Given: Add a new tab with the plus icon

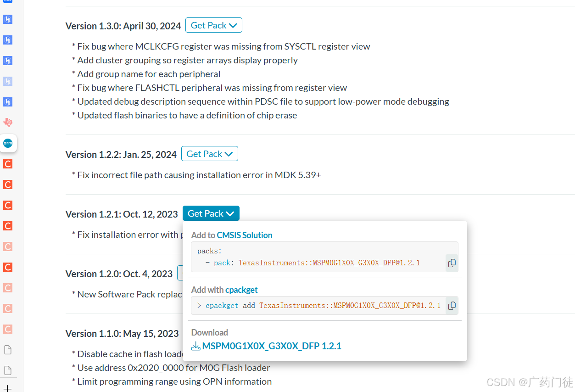Looking at the screenshot, I should coord(8,388).
